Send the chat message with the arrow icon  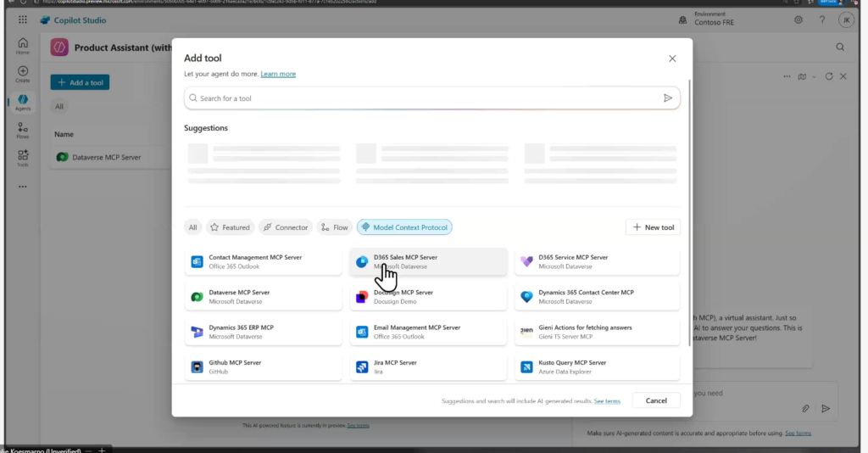[826, 409]
